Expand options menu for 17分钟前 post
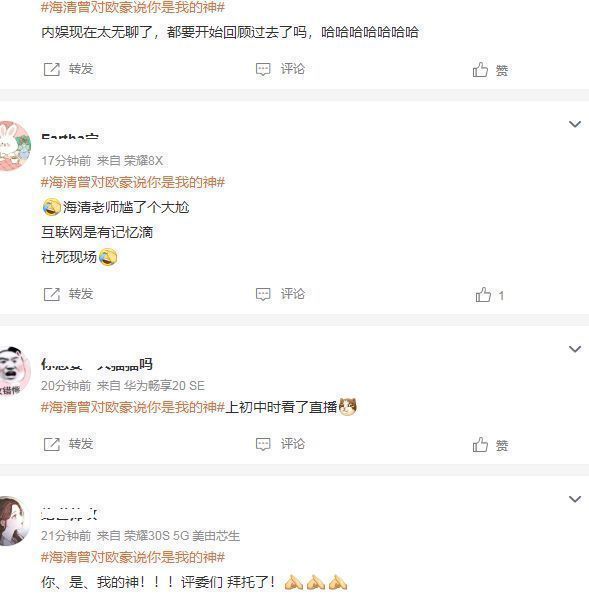The height and width of the screenshot is (600, 589). pos(575,124)
